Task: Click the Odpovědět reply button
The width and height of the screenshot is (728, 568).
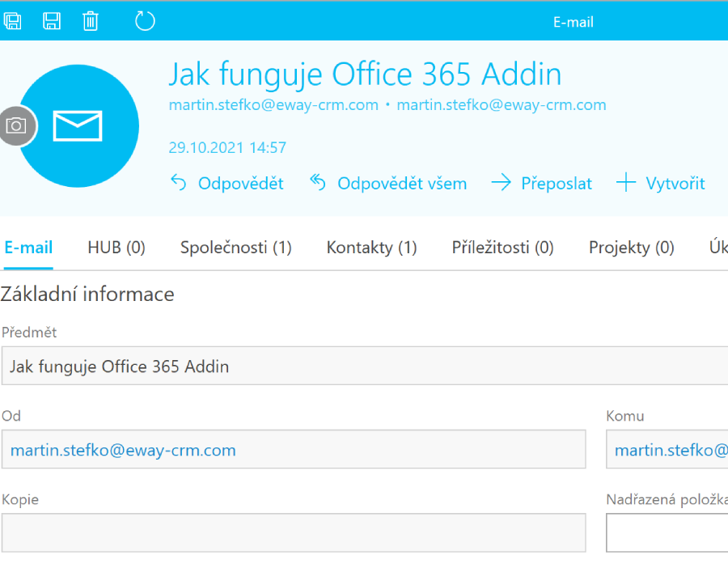Action: (227, 184)
